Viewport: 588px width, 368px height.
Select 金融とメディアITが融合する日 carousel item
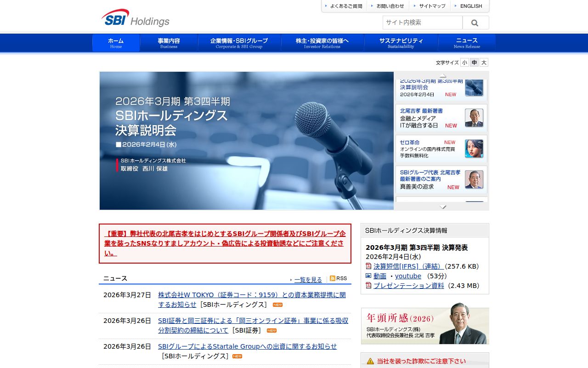441,118
